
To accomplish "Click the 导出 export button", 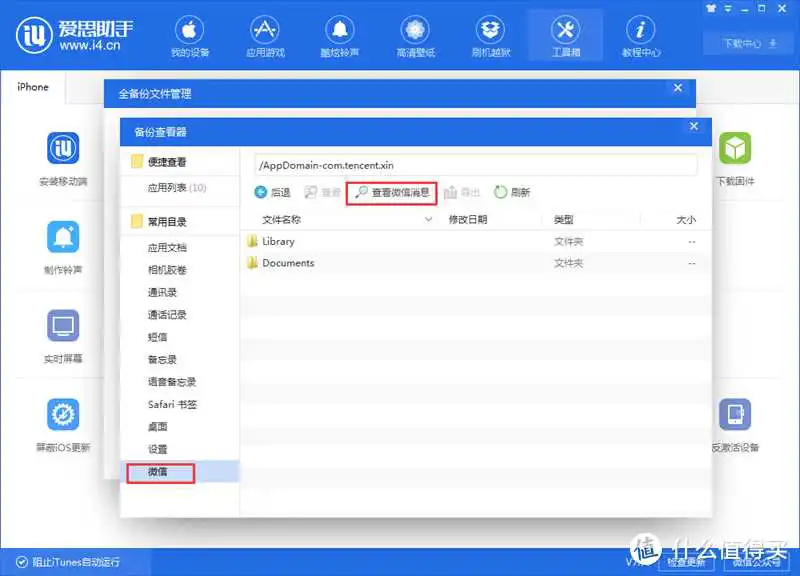I will (462, 192).
